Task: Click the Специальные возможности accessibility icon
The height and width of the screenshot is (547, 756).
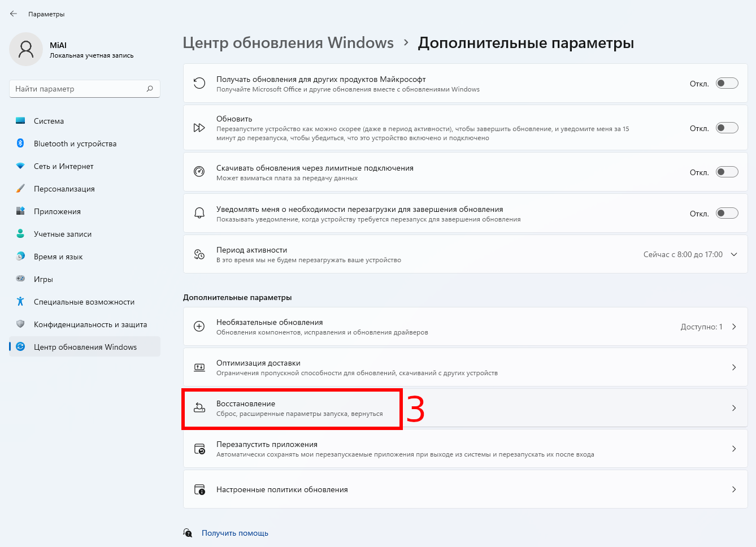Action: pyautogui.click(x=20, y=302)
